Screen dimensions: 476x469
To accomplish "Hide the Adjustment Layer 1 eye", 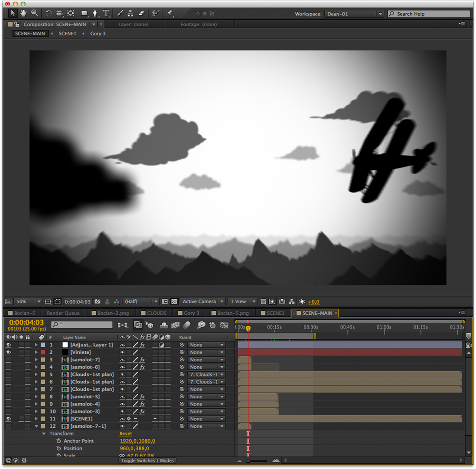I will [8, 345].
